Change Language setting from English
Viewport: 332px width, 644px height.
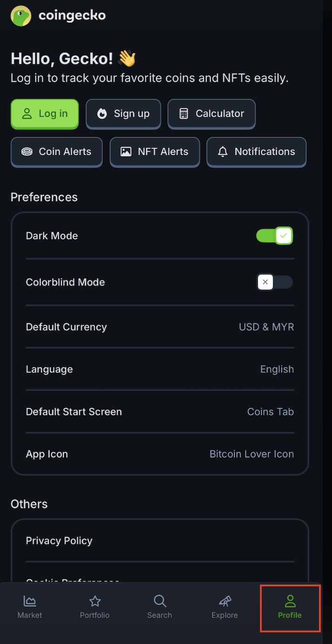[277, 369]
